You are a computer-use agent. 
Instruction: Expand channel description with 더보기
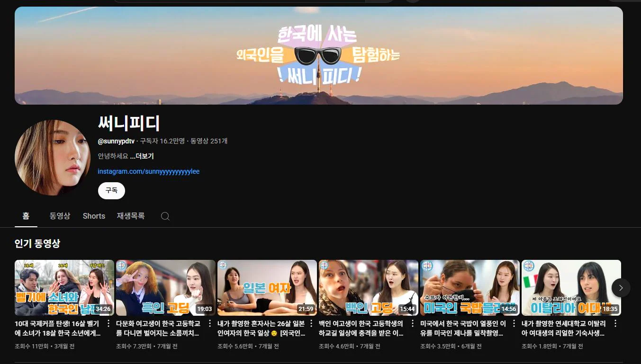[x=142, y=156]
